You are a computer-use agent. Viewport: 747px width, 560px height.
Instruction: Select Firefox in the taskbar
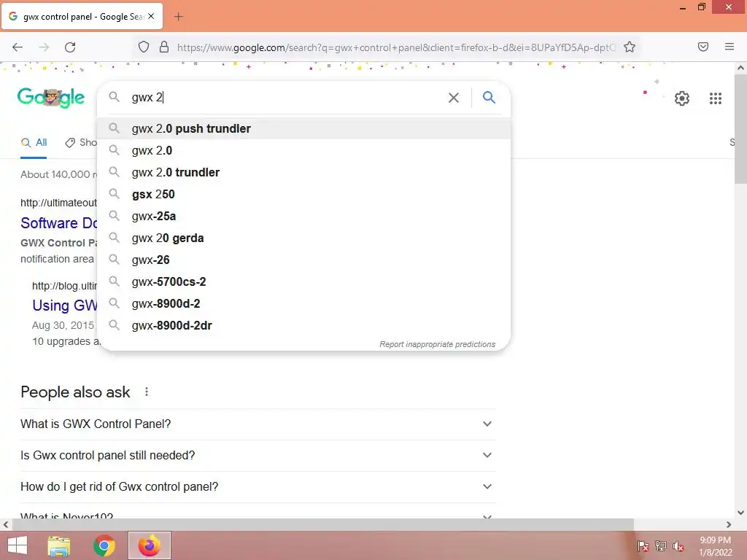[x=149, y=545]
